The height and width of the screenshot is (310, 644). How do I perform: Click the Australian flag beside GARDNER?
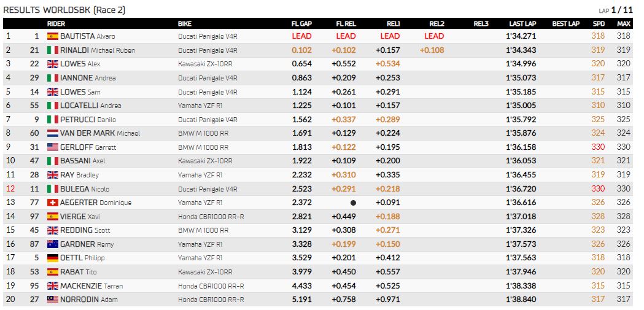[53, 244]
